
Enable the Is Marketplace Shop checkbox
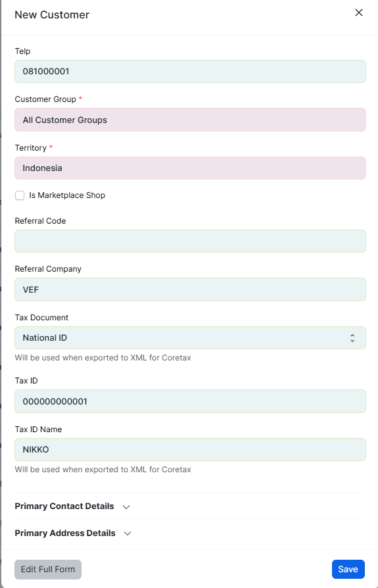tap(20, 195)
